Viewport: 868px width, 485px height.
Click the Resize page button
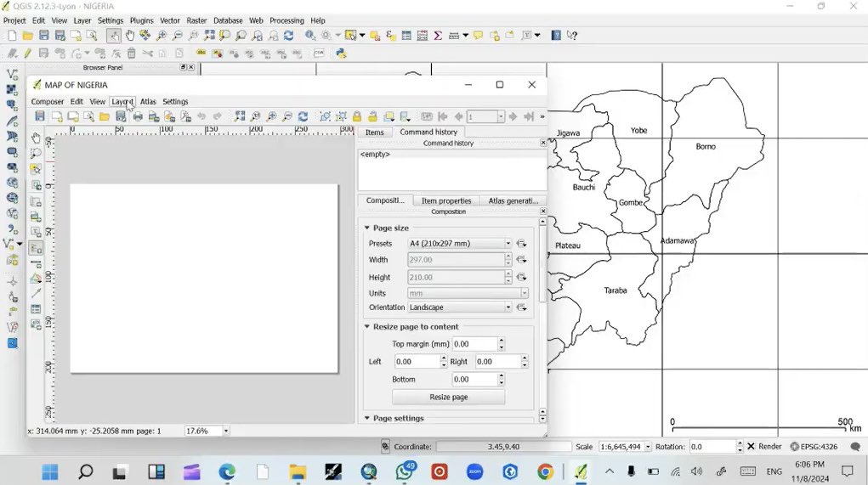[x=448, y=397]
